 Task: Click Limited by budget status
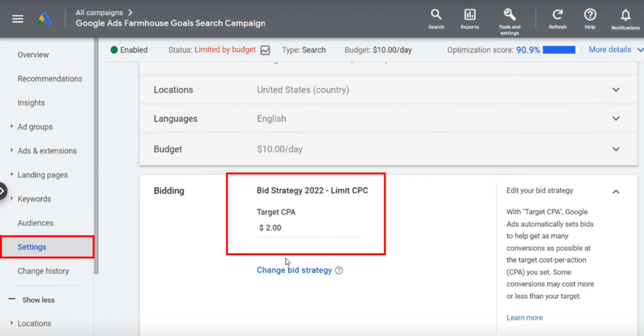[x=225, y=50]
